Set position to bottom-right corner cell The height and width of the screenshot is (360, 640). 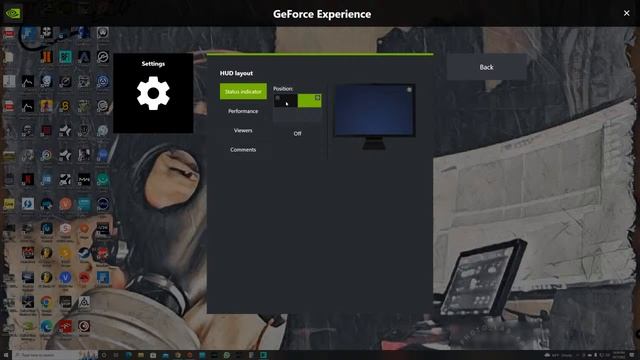point(309,115)
